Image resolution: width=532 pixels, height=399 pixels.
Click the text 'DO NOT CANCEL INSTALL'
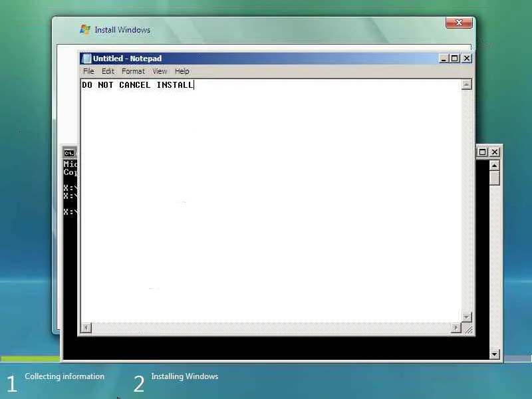138,85
